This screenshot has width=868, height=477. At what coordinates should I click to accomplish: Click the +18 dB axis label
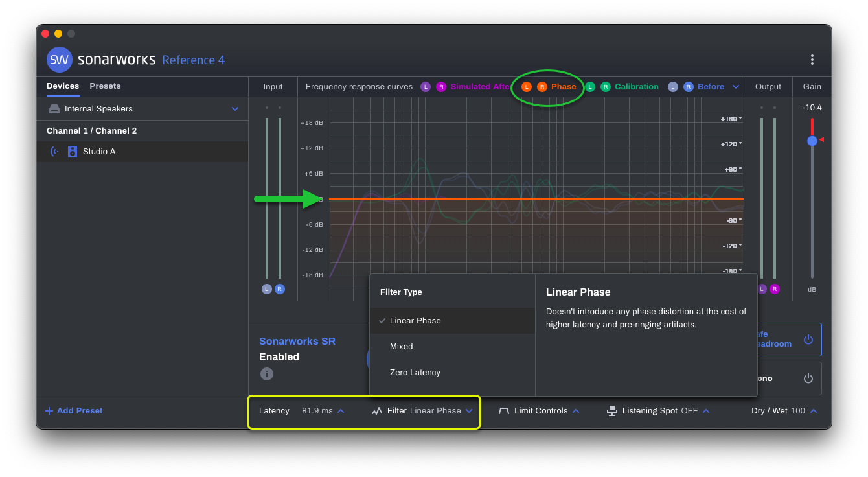312,122
